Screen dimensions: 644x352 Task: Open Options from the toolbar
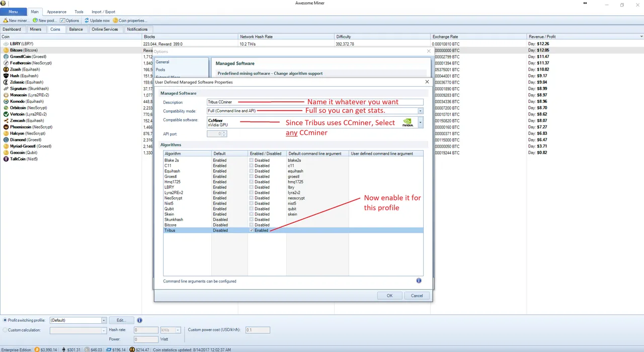tap(69, 21)
